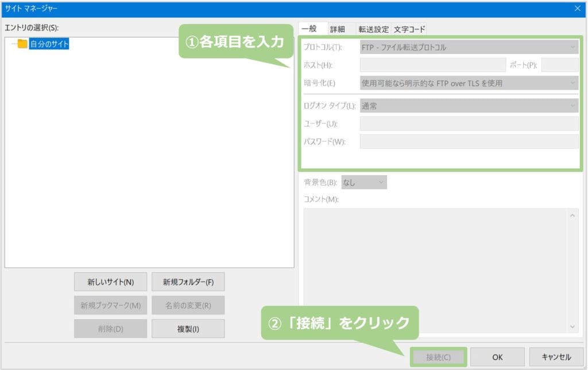The image size is (588, 370).
Task: Click the OK button
Action: [497, 356]
